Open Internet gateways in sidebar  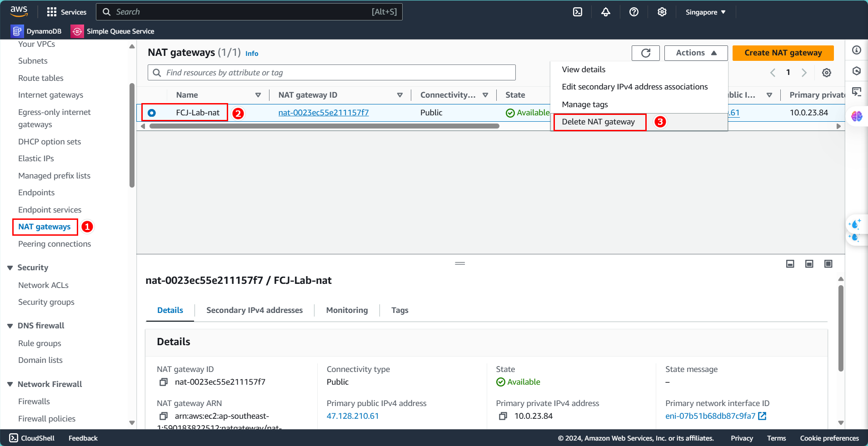click(50, 95)
